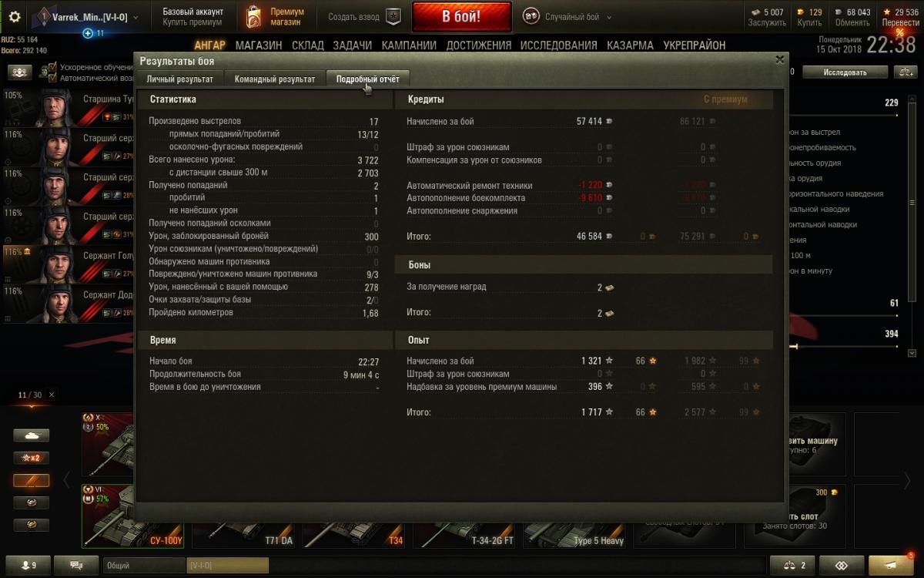924x578 pixels.
Task: Open the contacts list showing 9
Action: [28, 565]
